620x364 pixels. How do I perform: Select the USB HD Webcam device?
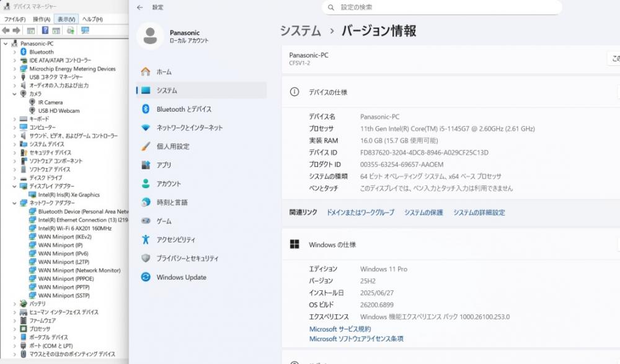tap(59, 111)
